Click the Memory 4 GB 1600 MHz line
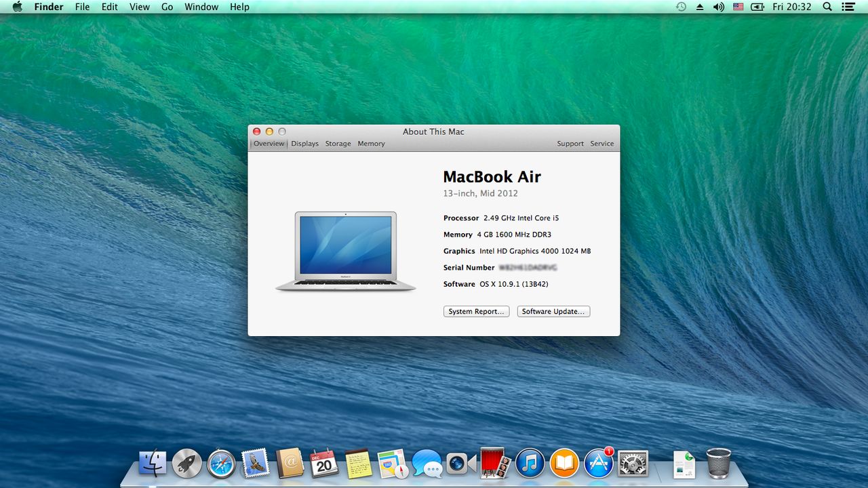The image size is (868, 488). 497,235
